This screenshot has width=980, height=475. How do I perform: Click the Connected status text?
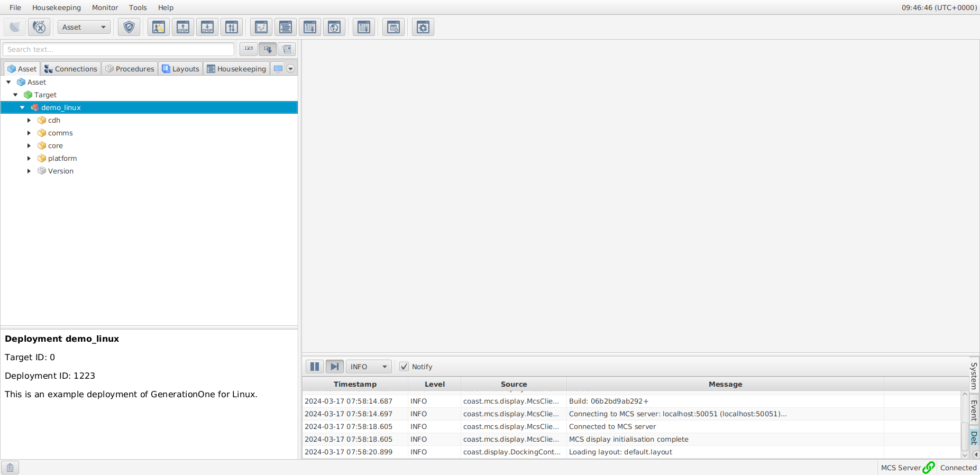click(958, 468)
